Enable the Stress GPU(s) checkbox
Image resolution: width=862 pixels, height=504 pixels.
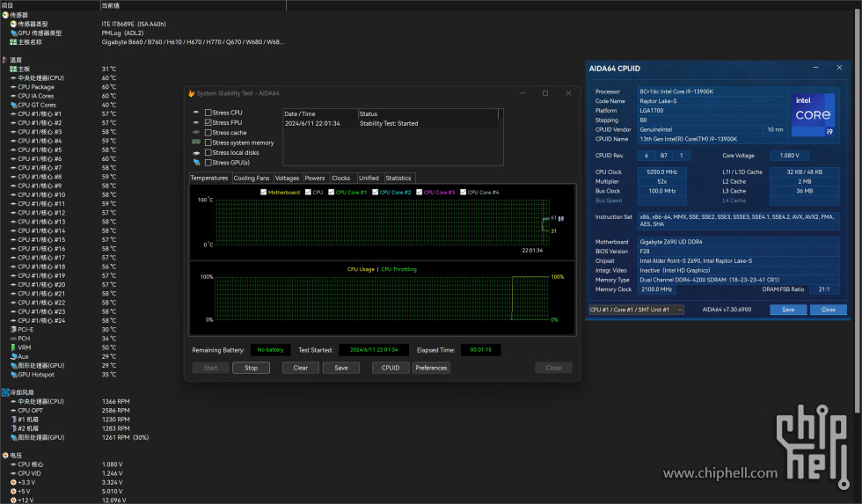(x=208, y=163)
